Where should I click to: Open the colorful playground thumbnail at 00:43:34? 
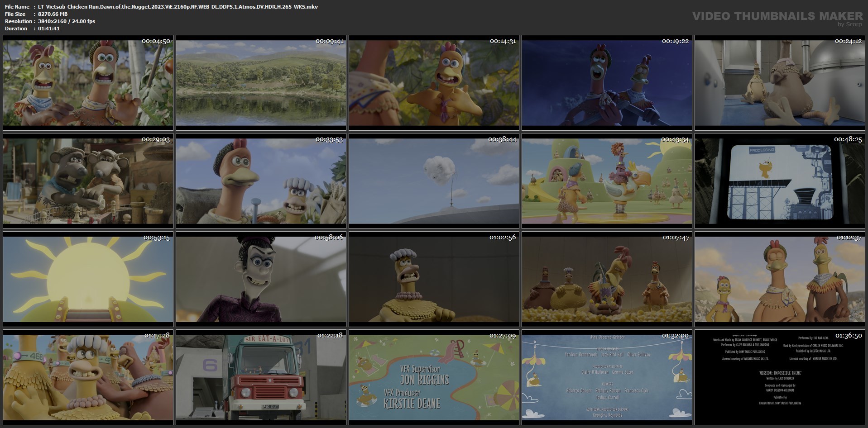point(607,181)
